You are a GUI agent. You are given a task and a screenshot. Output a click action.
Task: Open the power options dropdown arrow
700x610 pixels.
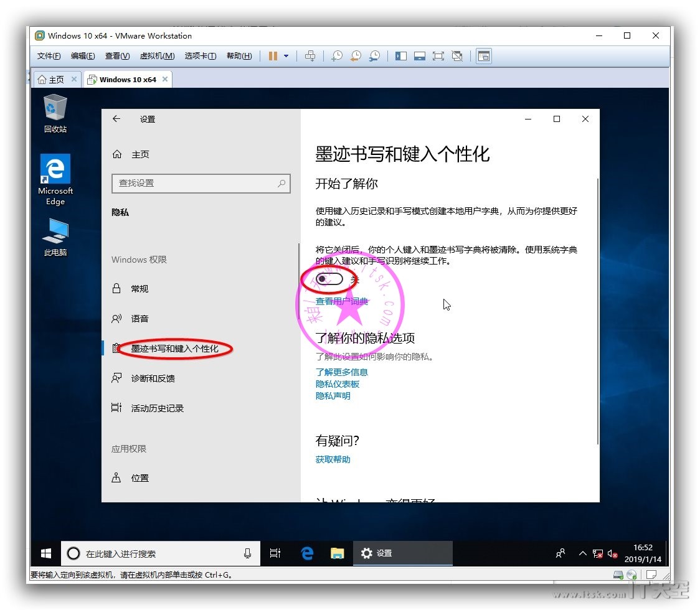pyautogui.click(x=286, y=56)
